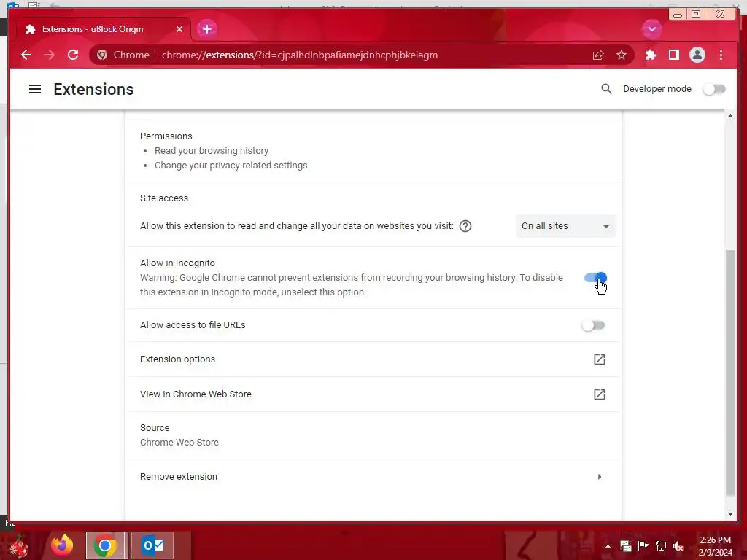Click the muted volume tray icon
747x560 pixels.
click(x=678, y=546)
